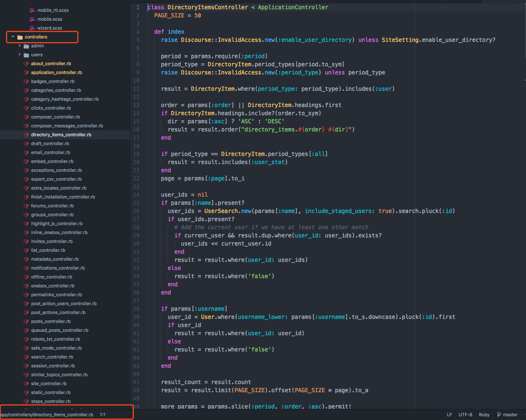This screenshot has height=420, width=526.
Task: Click the Ruby icon beside about_controller.rb
Action: [26, 64]
